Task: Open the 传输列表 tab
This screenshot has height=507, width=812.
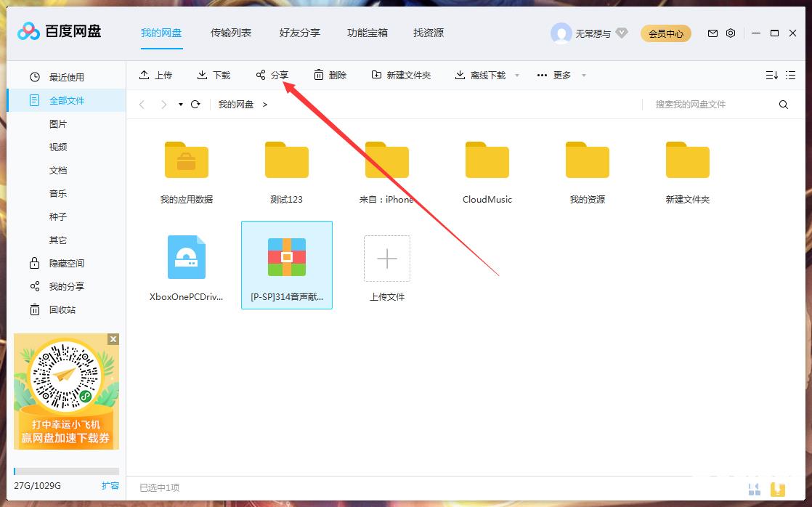Action: pyautogui.click(x=230, y=33)
